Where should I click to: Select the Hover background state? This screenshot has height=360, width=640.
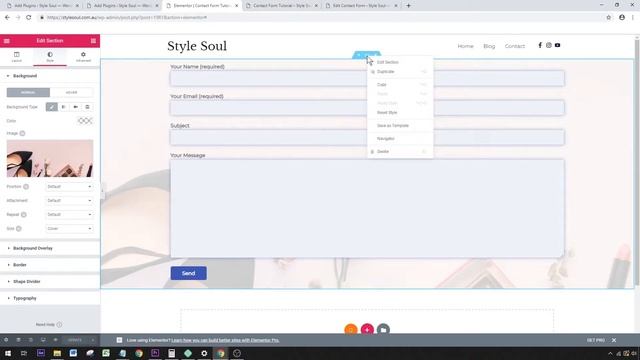71,92
